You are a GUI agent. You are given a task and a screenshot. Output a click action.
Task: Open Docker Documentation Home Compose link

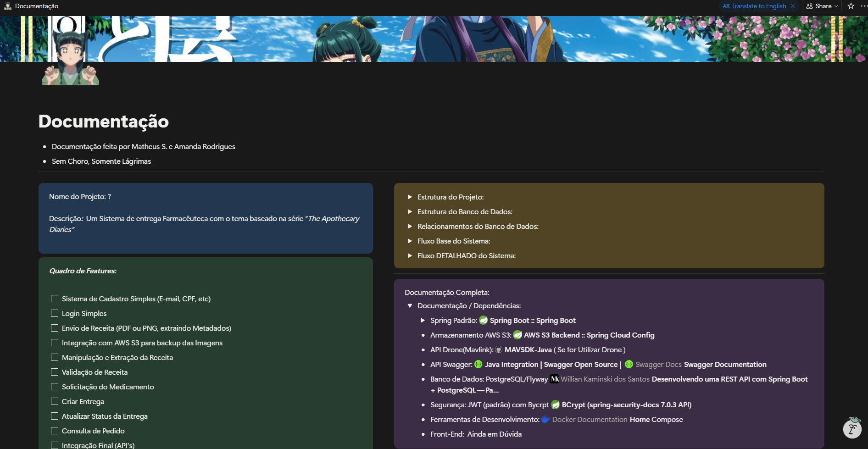pos(617,419)
